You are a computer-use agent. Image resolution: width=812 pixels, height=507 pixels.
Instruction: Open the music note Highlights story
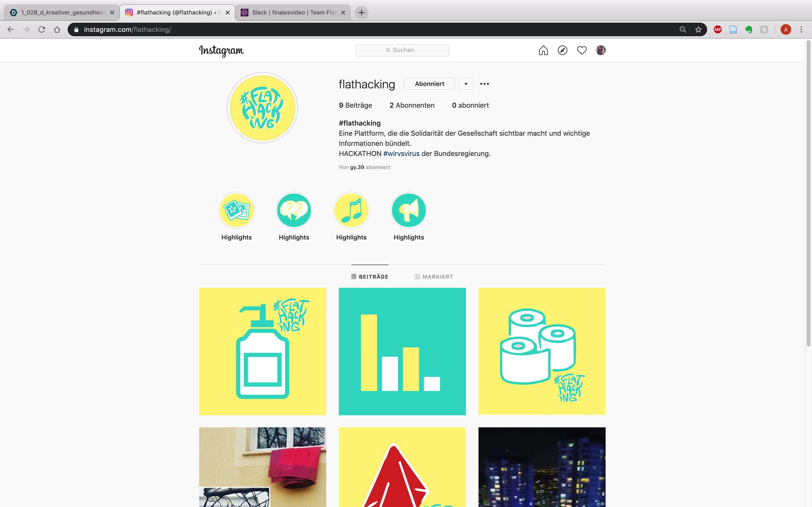[351, 210]
